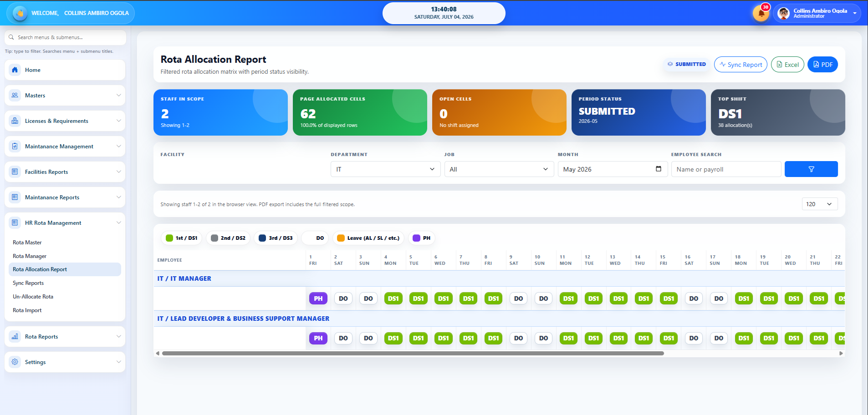Viewport: 868px width, 415px height.
Task: Click the Maintanance Management icon
Action: pos(15,147)
